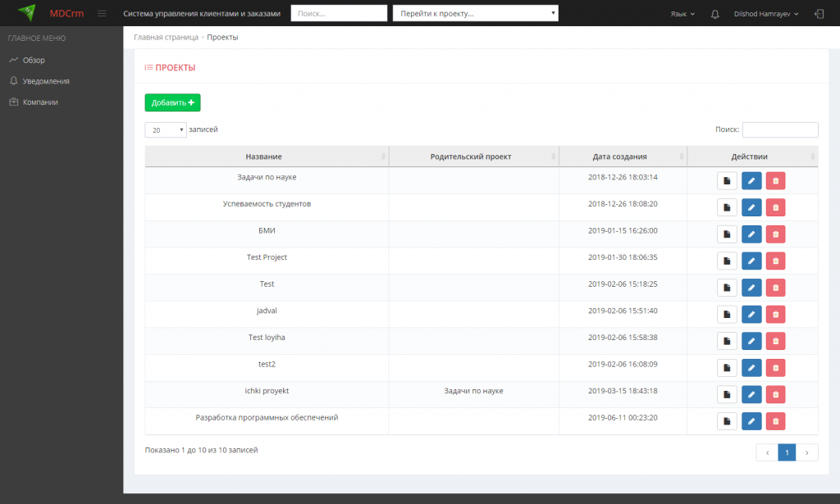Viewport: 840px width, 504px height.
Task: Click the Показано 1 до 10 summary text
Action: tap(202, 451)
